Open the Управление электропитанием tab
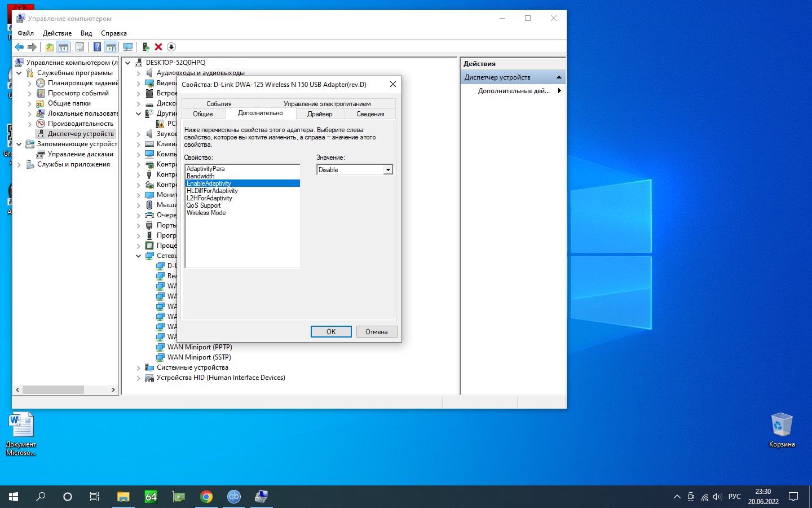 coord(326,104)
